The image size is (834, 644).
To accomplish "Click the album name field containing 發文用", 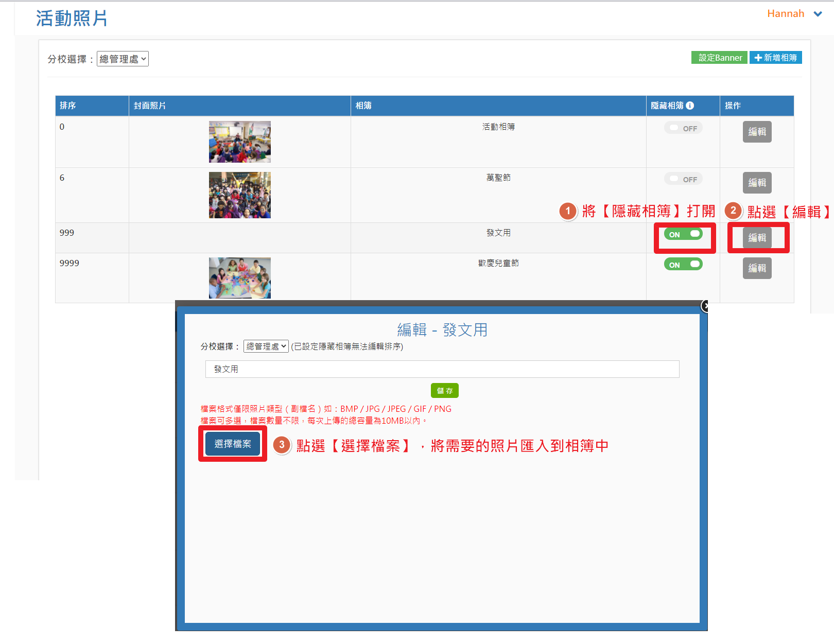I will pos(442,369).
